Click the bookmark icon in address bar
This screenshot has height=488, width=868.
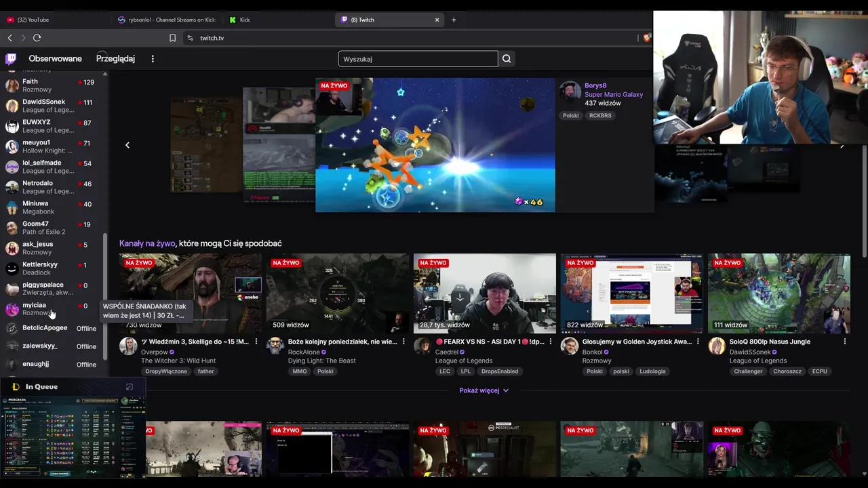coord(172,38)
